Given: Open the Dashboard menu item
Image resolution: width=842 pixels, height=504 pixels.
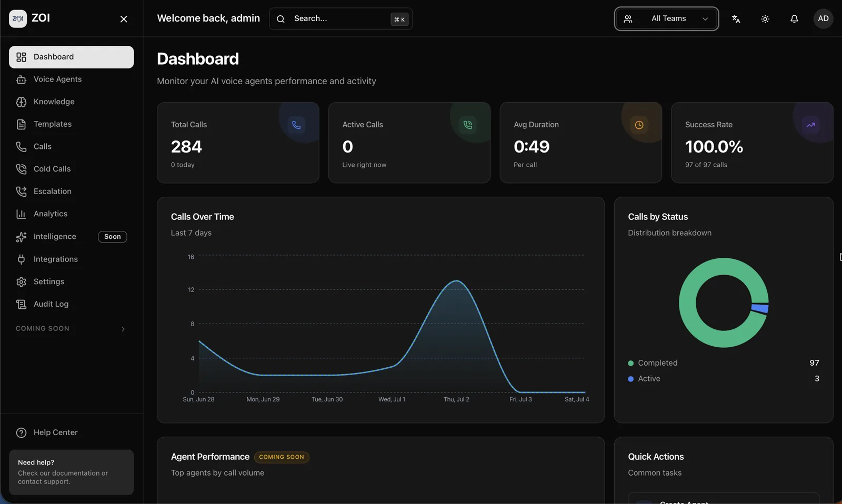Looking at the screenshot, I should (x=71, y=57).
